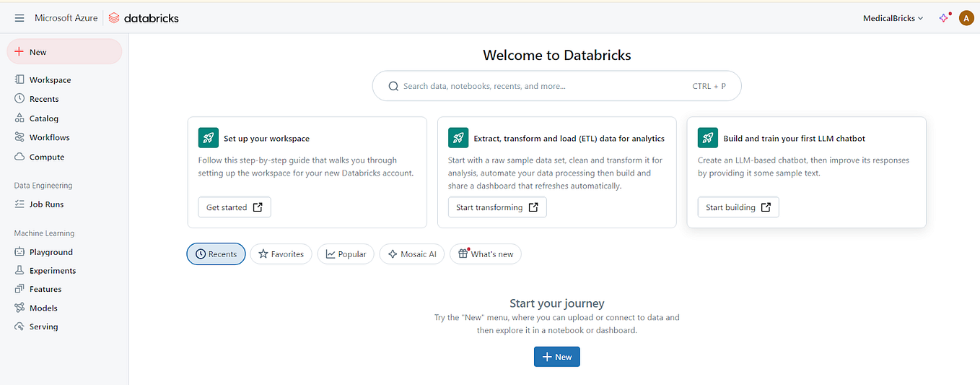
Task: Switch to the Favorites tab
Action: [x=281, y=254]
